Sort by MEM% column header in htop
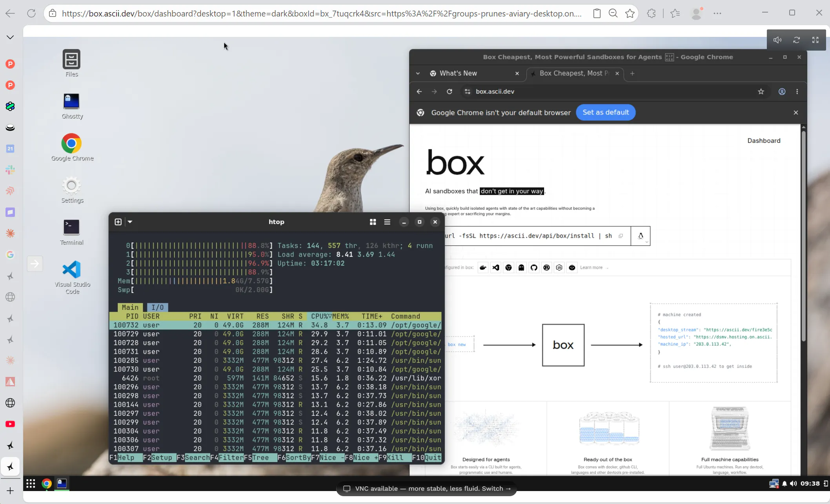 coord(340,316)
